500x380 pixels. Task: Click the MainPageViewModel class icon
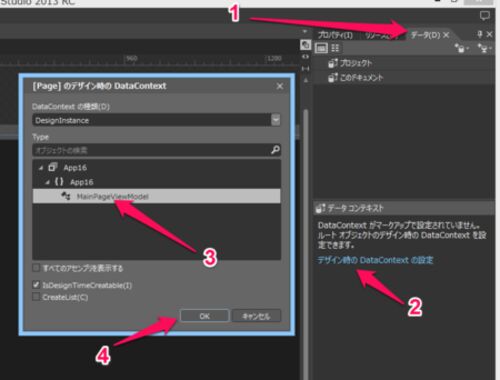66,196
